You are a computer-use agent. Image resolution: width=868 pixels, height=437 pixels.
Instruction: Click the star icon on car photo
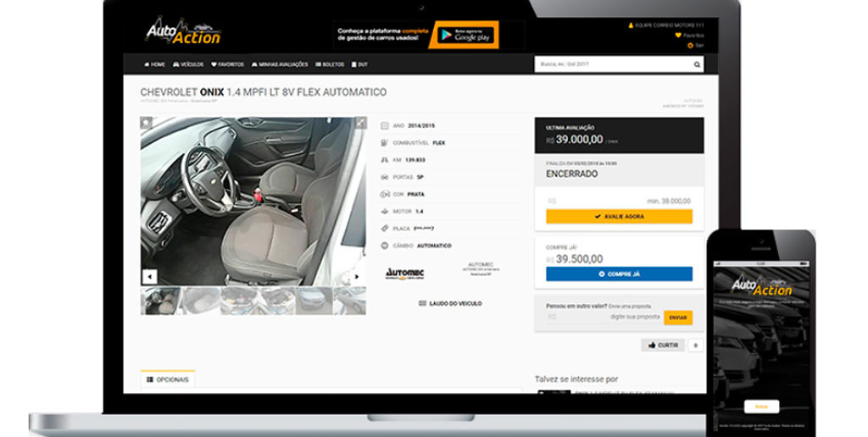click(x=147, y=123)
